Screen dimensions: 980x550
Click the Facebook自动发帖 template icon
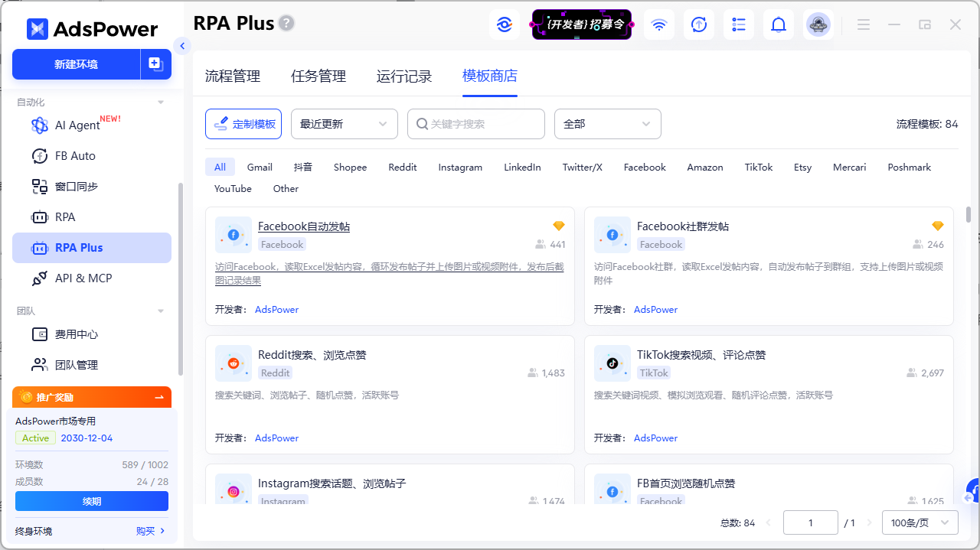tap(234, 235)
